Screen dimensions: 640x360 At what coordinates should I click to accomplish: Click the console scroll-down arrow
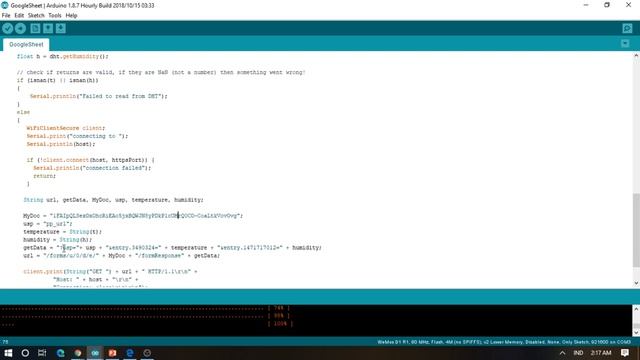[636, 332]
